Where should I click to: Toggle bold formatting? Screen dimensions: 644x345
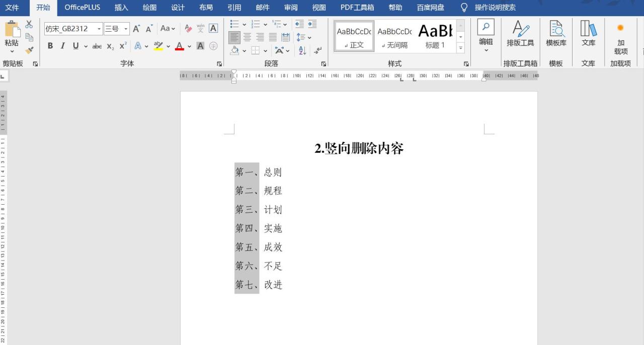(50, 46)
